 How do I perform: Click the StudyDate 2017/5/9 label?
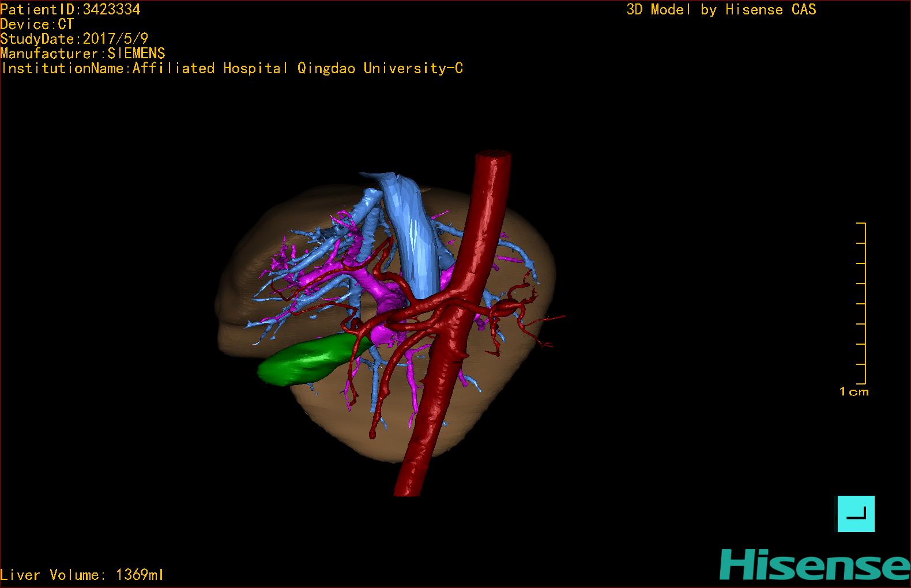pyautogui.click(x=74, y=39)
